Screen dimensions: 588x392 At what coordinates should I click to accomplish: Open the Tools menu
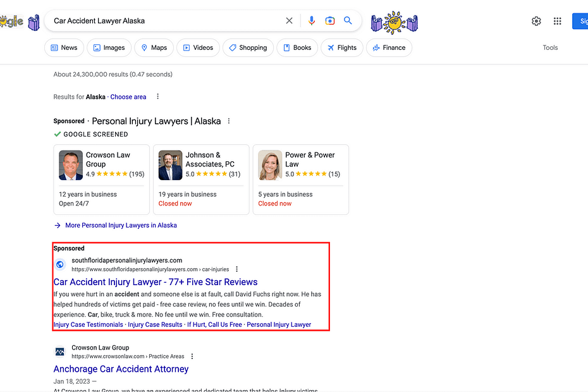550,47
